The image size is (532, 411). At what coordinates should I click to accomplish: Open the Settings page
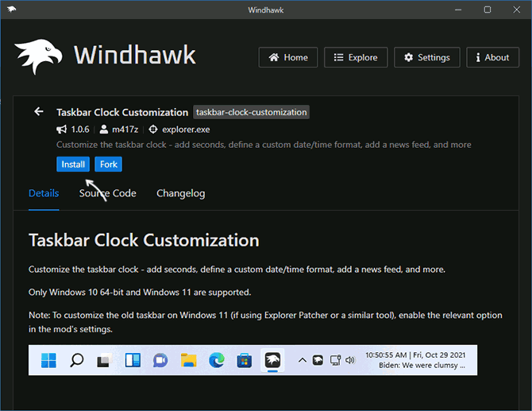click(427, 57)
